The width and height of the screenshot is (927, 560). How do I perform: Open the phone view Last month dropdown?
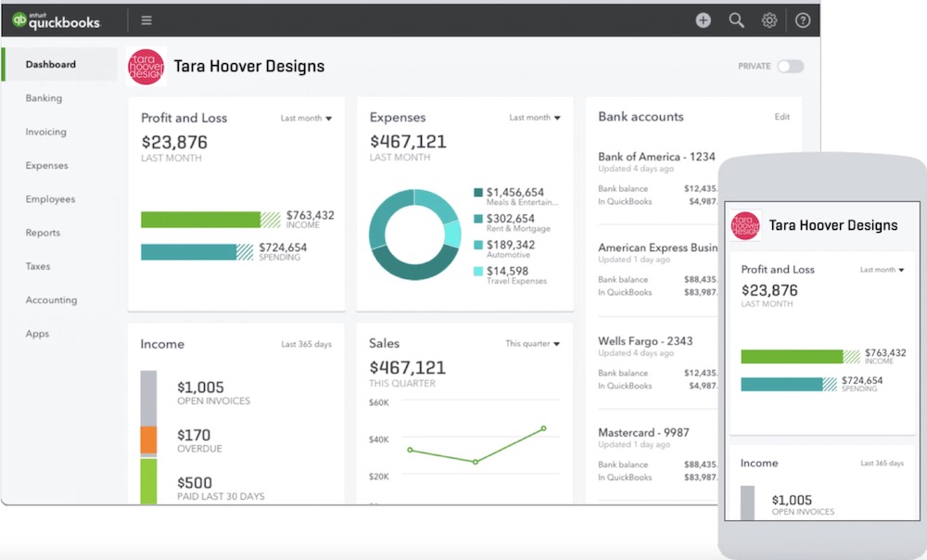click(883, 270)
